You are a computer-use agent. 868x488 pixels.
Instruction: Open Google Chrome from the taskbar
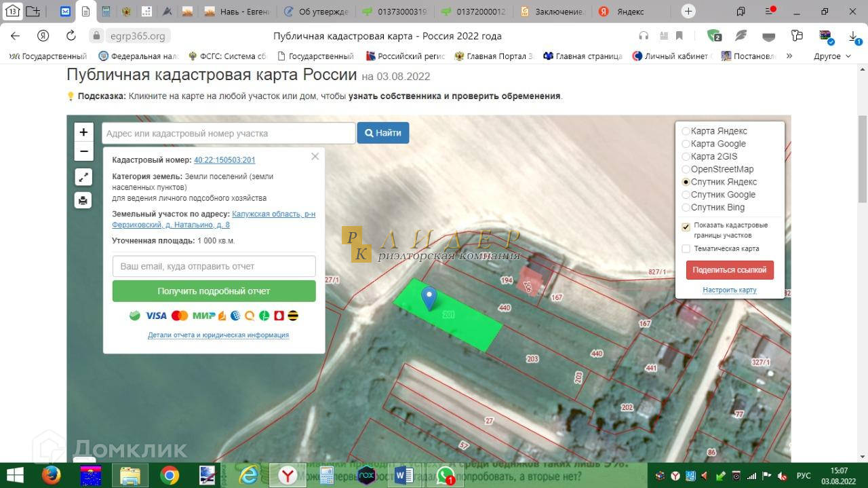click(x=170, y=475)
